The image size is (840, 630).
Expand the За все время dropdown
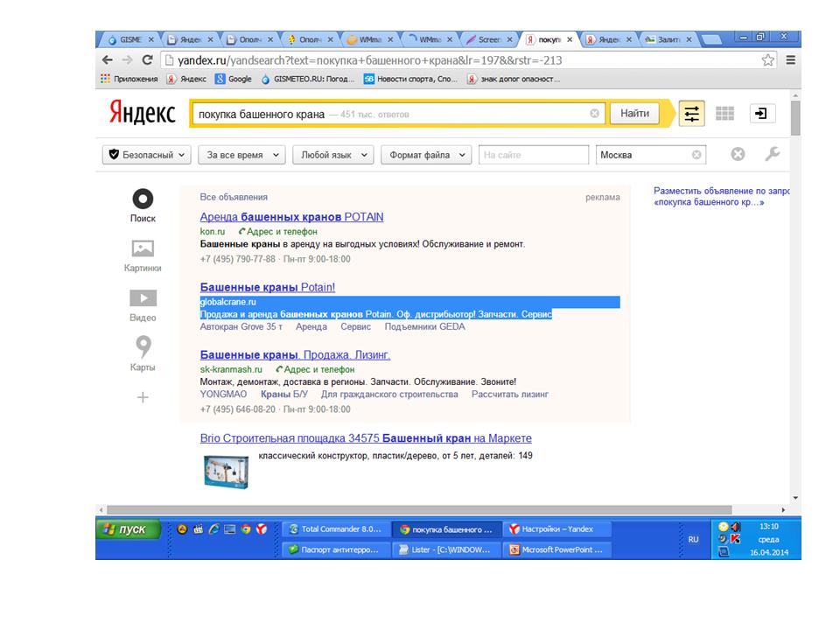click(241, 155)
